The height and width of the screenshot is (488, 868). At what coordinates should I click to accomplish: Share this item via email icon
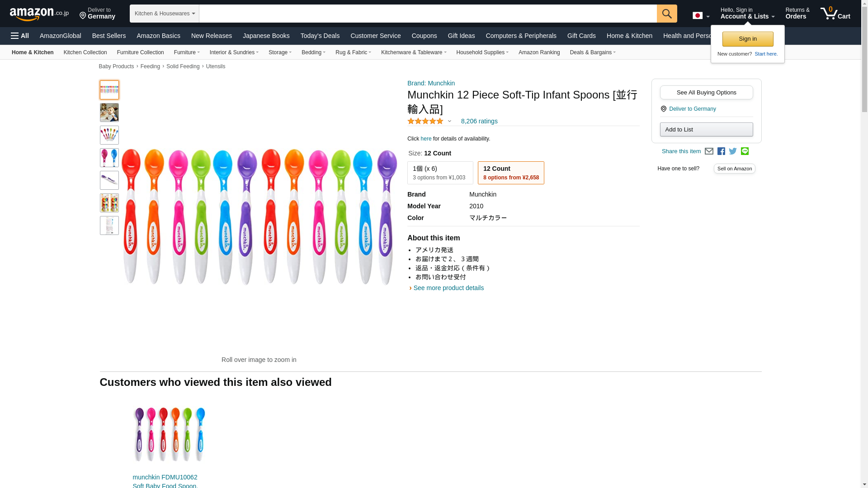709,151
